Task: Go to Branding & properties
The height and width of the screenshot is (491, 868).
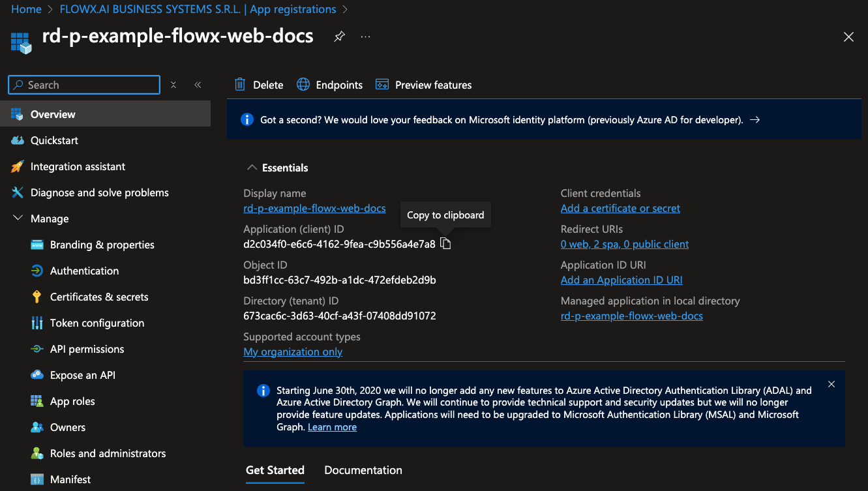Action: (102, 245)
